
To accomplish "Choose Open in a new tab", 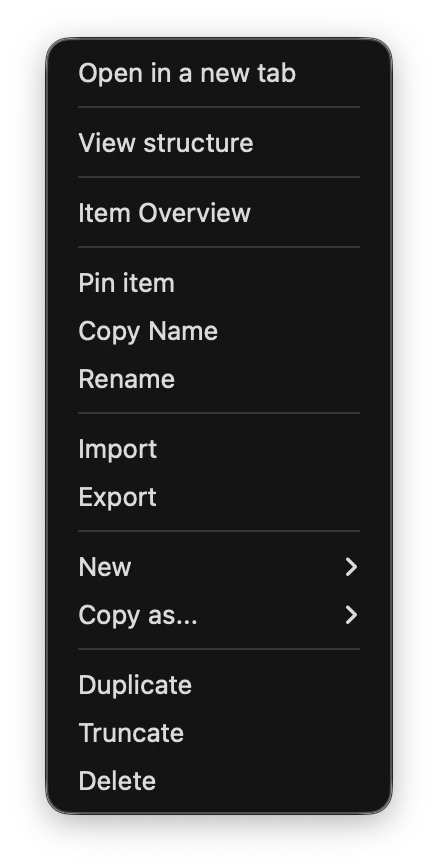I will (x=219, y=73).
